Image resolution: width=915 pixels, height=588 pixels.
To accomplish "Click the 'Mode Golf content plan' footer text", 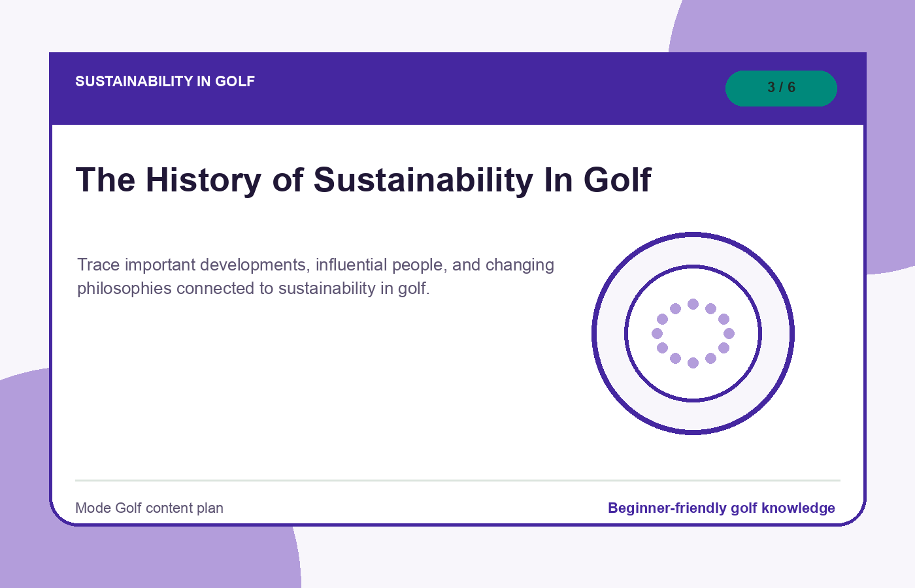I will point(149,508).
